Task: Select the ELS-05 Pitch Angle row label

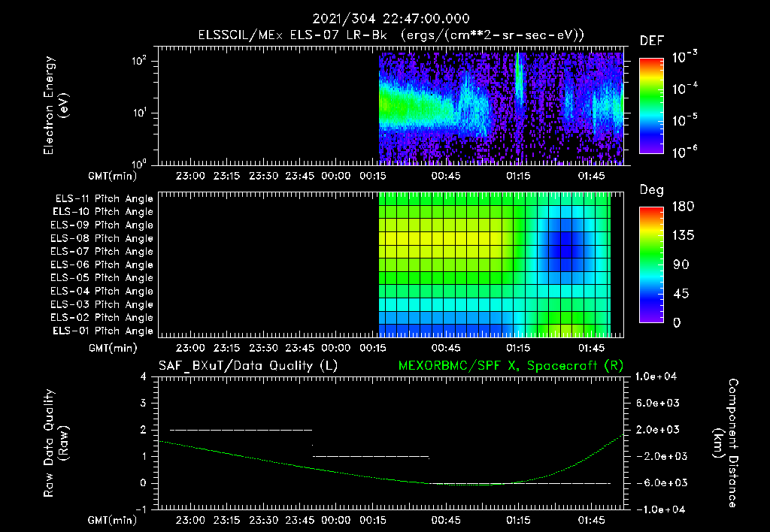Action: click(102, 278)
